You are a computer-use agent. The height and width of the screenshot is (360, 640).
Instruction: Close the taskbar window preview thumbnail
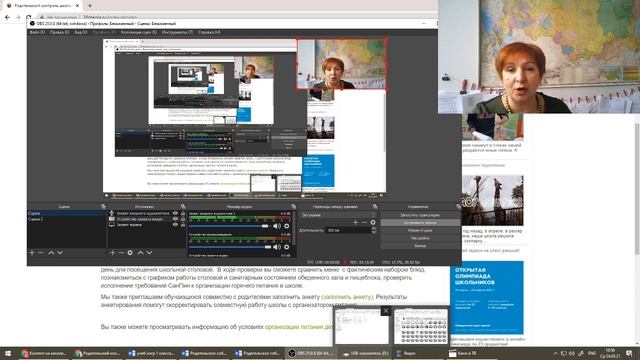coord(386,311)
